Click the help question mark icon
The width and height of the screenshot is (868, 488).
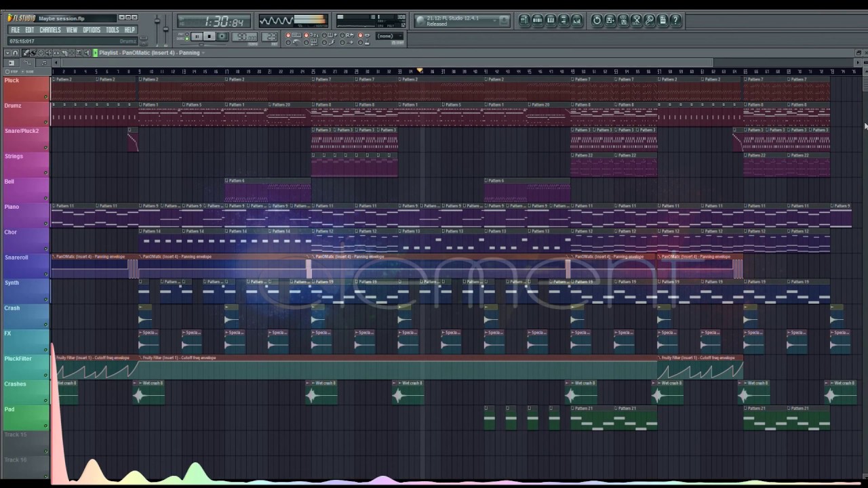click(675, 20)
